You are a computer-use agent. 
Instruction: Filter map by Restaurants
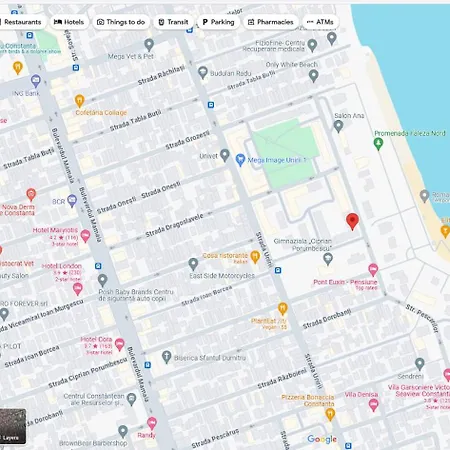pos(22,22)
